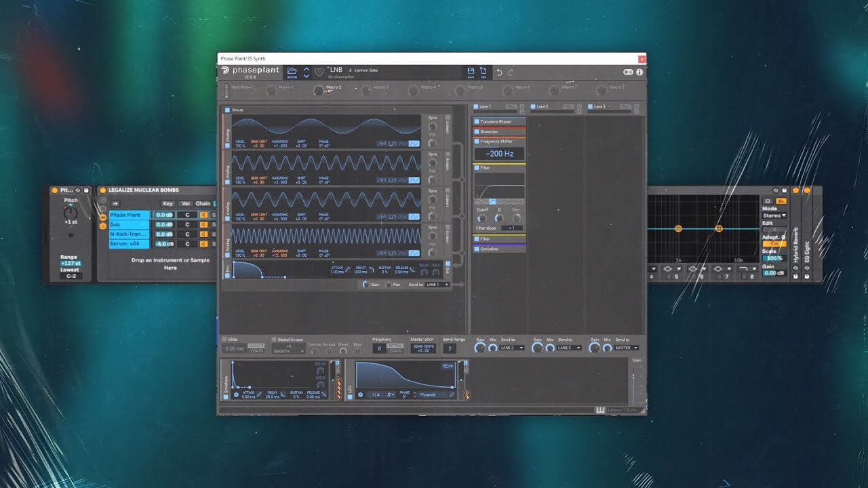Screen dimensions: 868x488
Task: Open the on-screen keyboard icon in status bar
Action: 600,409
